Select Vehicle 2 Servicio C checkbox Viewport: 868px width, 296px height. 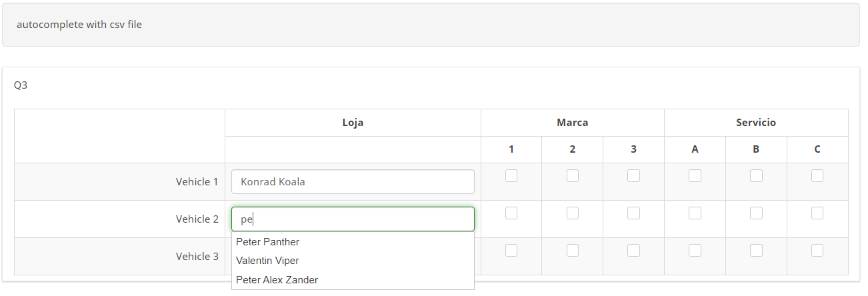click(817, 213)
